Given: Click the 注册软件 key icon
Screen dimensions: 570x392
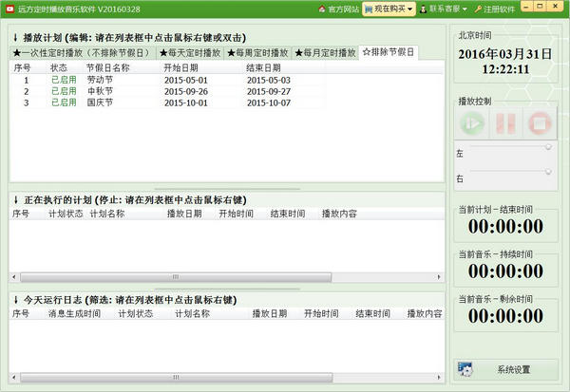Looking at the screenshot, I should pos(477,9).
